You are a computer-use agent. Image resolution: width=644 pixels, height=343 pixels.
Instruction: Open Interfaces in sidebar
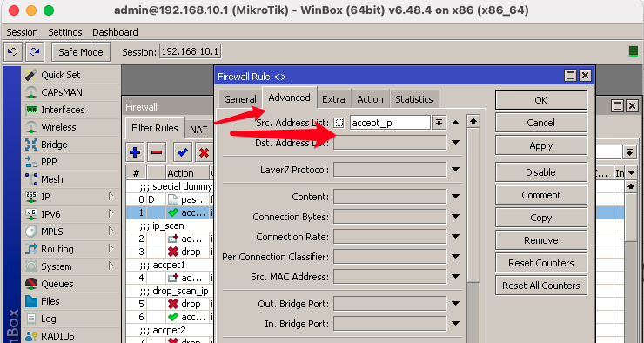63,110
